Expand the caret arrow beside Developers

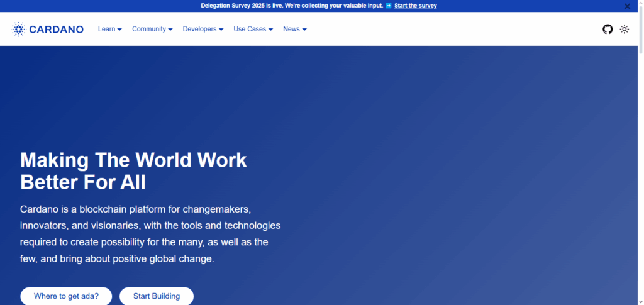point(221,30)
